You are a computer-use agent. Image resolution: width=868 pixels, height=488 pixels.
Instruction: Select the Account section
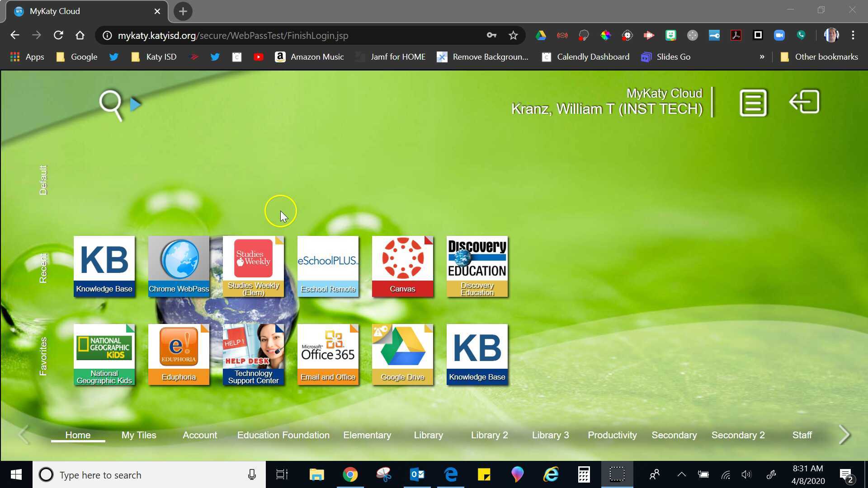point(199,435)
